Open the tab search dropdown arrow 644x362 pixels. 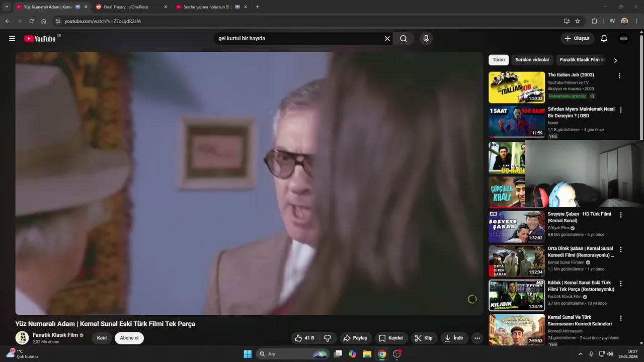click(x=7, y=7)
